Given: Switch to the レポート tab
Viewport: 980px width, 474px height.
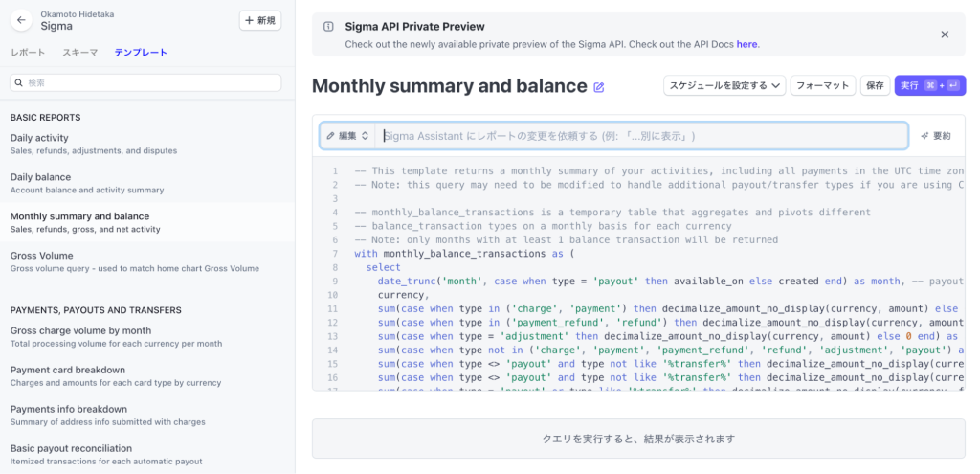Looking at the screenshot, I should 28,53.
